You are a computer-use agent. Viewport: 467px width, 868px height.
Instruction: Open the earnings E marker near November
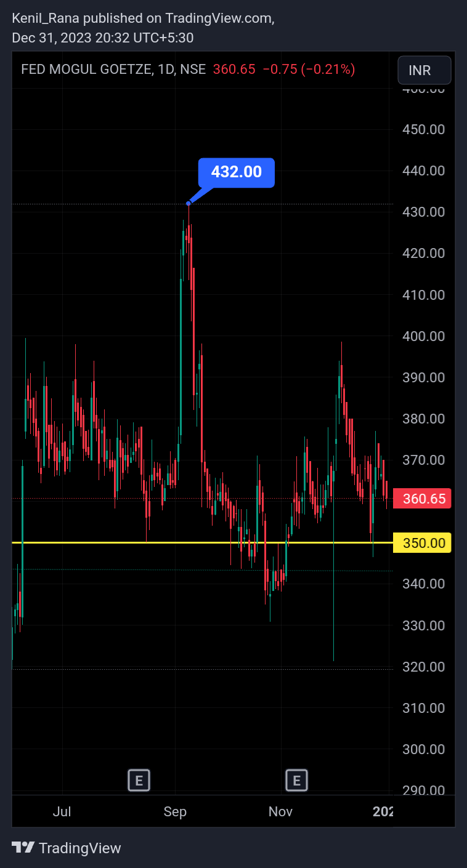click(296, 781)
